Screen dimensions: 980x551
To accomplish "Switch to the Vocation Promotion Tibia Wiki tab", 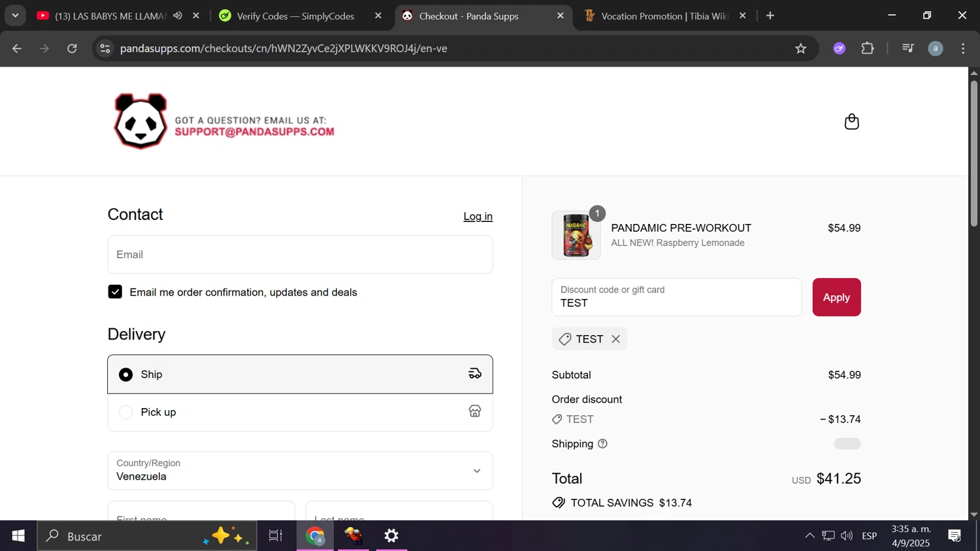I will (664, 16).
